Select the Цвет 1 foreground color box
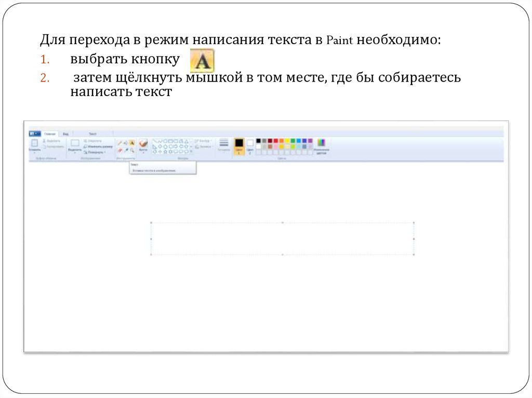 [239, 146]
